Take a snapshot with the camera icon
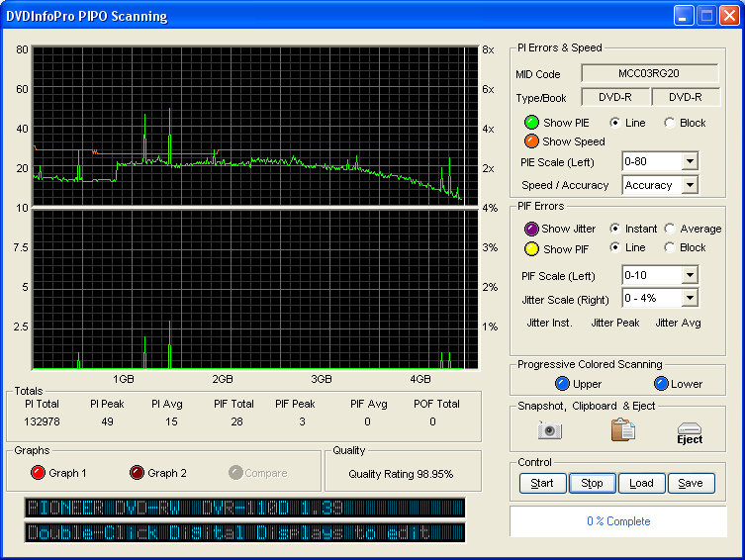 tap(550, 430)
